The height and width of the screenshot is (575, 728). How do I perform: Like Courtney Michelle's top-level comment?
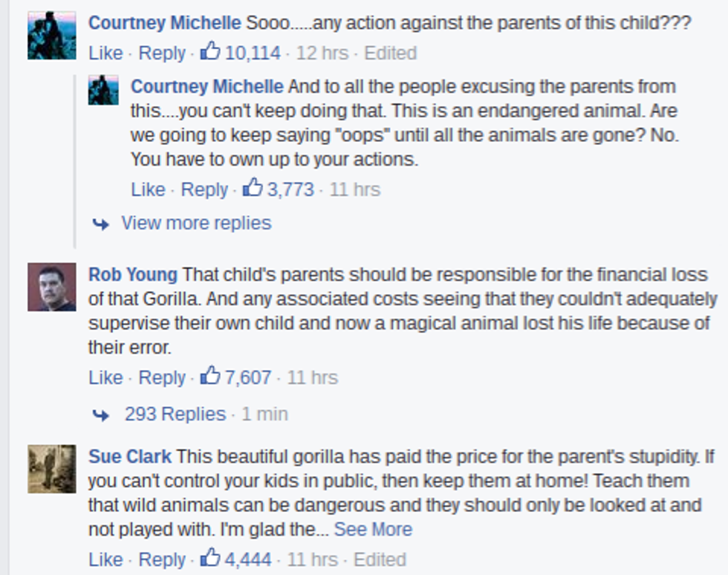(x=105, y=53)
